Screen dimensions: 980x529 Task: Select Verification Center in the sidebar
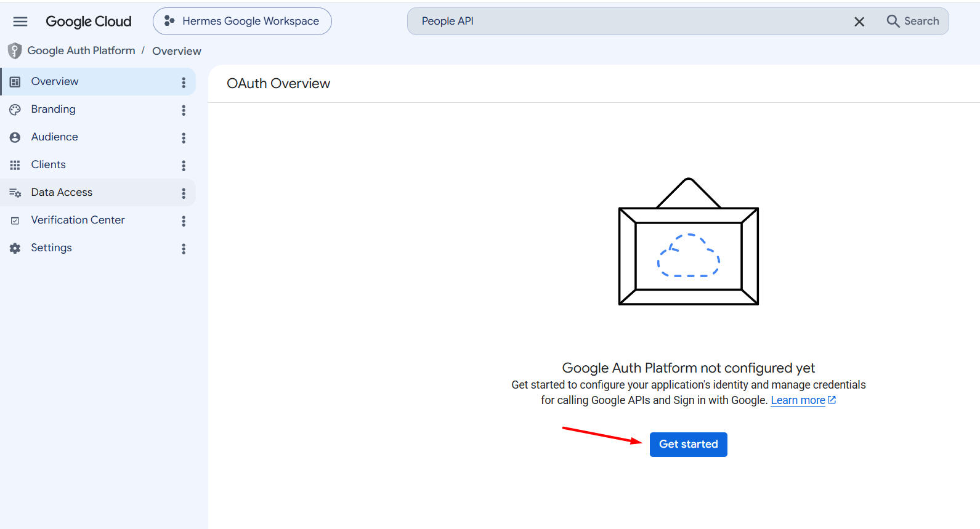pyautogui.click(x=99, y=220)
